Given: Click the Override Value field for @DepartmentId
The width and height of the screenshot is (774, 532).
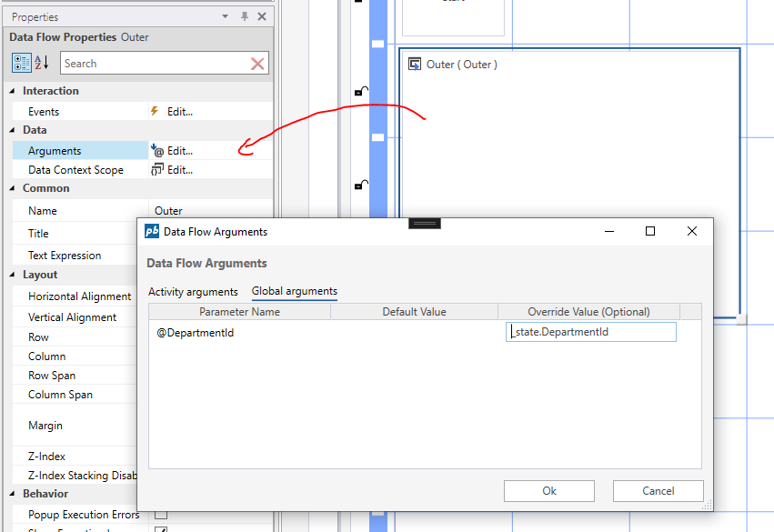Looking at the screenshot, I should [x=591, y=332].
